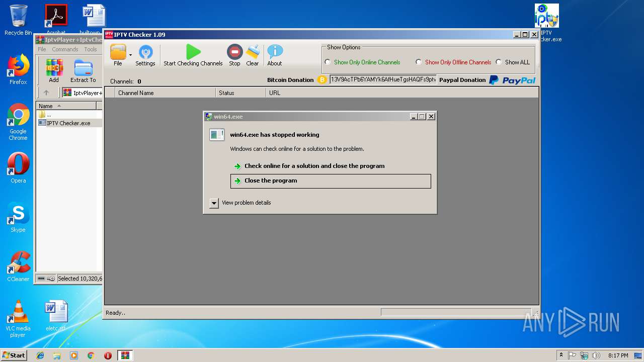Close the win64.exe error dialog
Viewport: 644px width, 362px height.
431,117
